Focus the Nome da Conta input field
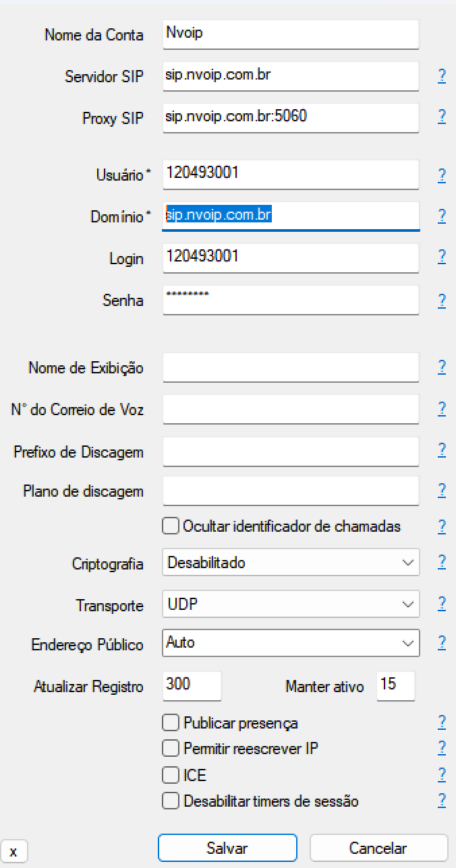The height and width of the screenshot is (868, 456). coord(291,34)
